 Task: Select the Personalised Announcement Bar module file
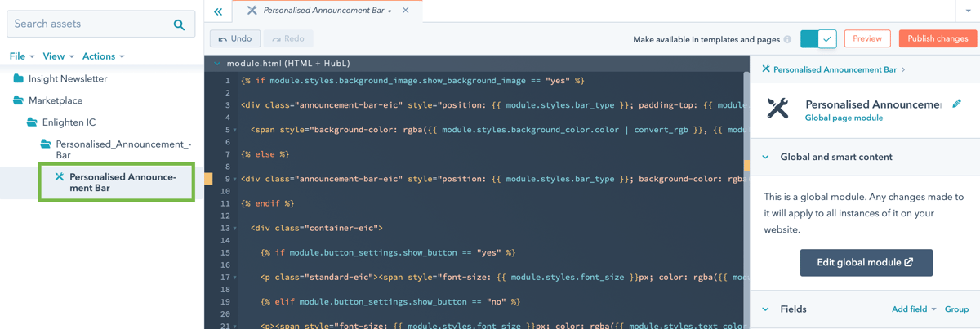(x=116, y=182)
